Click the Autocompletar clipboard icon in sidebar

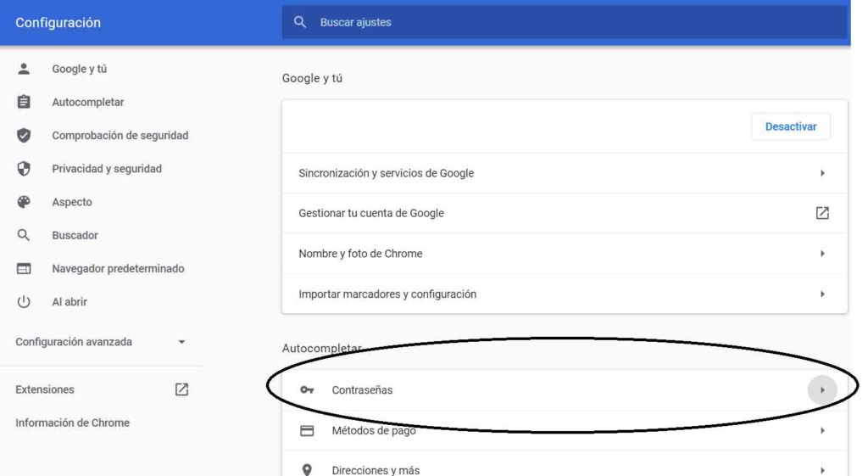24,102
